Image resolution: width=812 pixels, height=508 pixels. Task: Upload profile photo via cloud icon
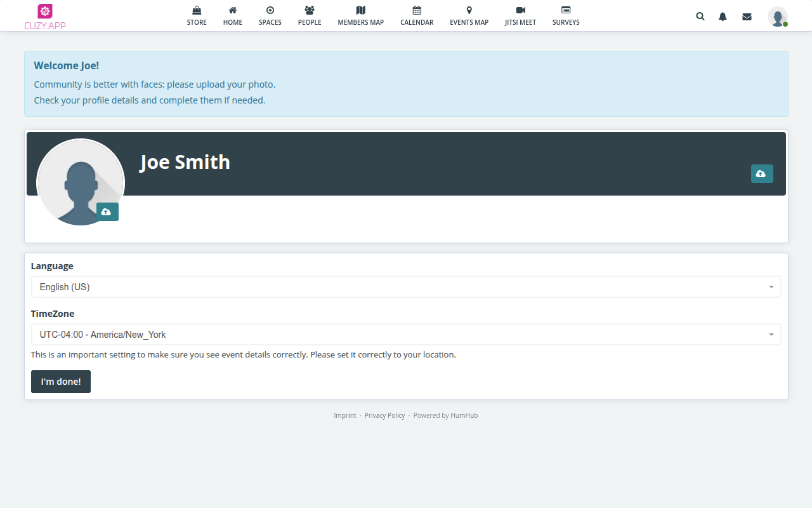(x=107, y=211)
